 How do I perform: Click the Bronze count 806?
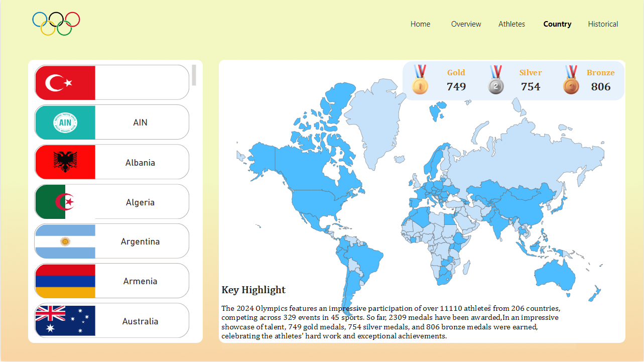click(601, 87)
